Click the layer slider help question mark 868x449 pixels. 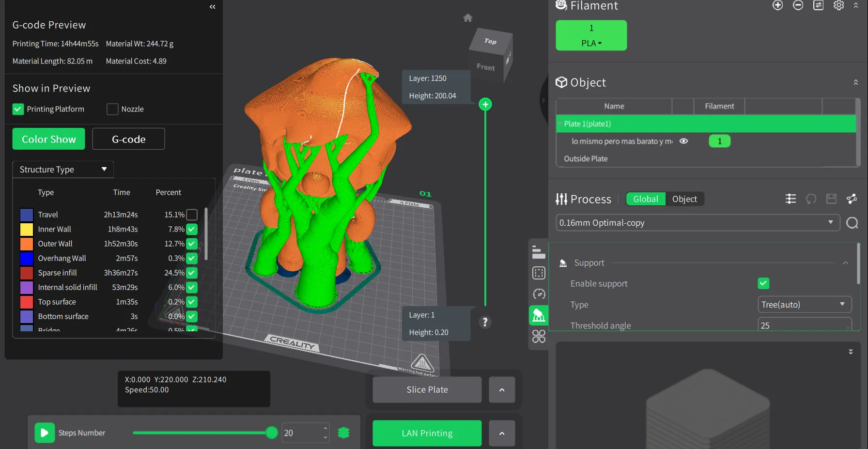point(485,322)
